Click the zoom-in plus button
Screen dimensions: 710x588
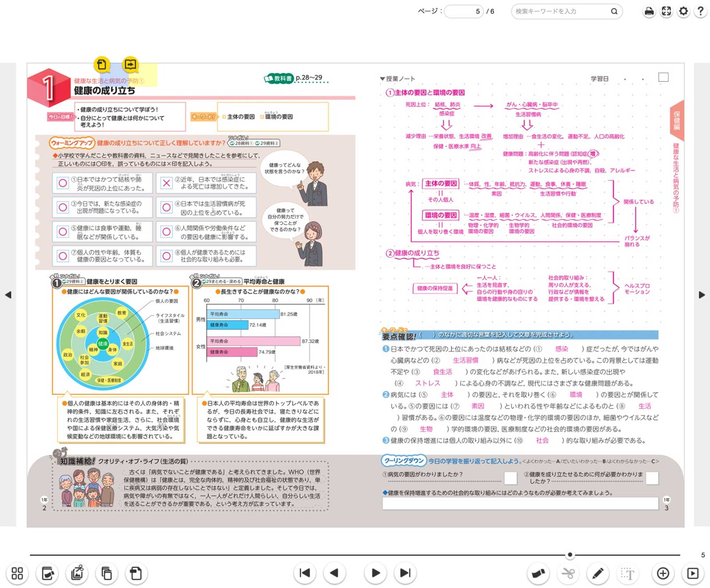point(663,573)
